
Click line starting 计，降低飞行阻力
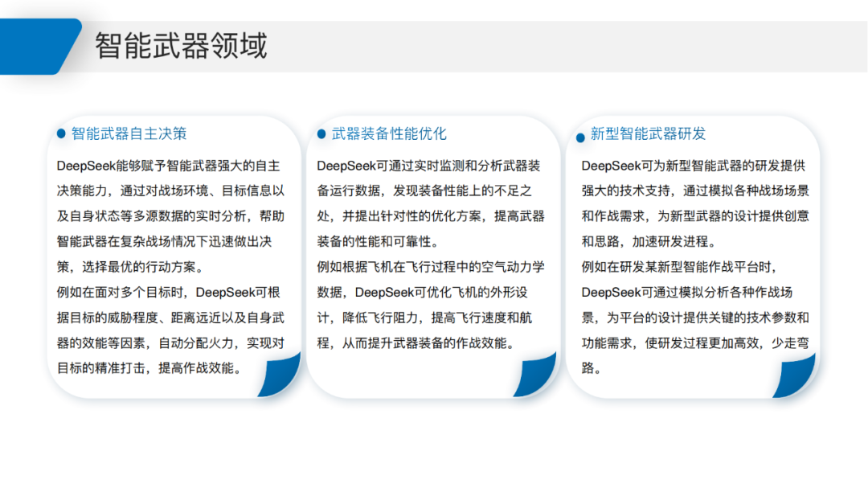tap(424, 318)
